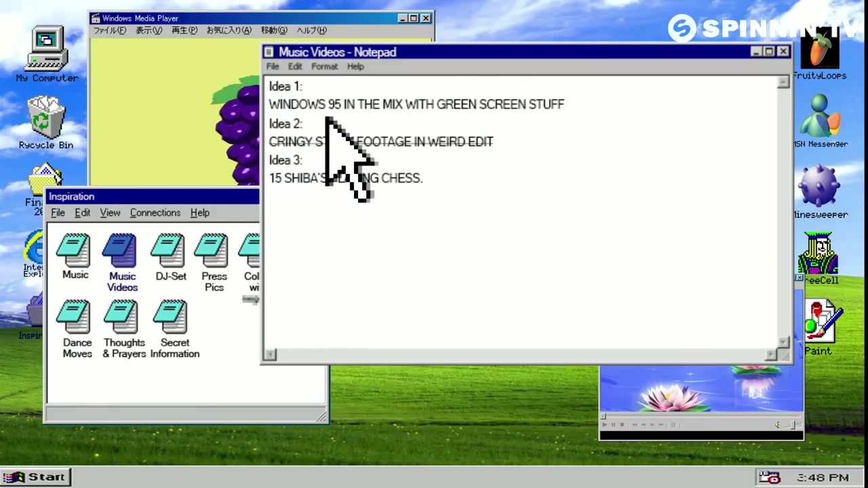Open the Thoughts & Prayers file

click(123, 324)
